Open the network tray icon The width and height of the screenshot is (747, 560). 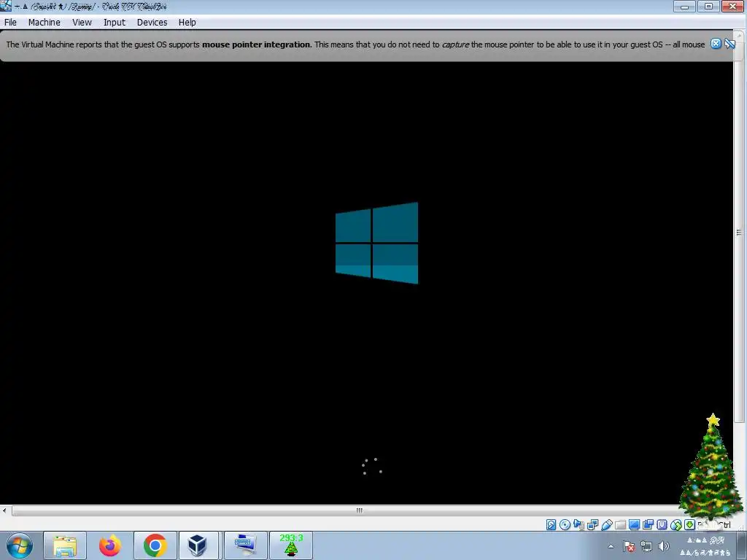[x=646, y=546]
